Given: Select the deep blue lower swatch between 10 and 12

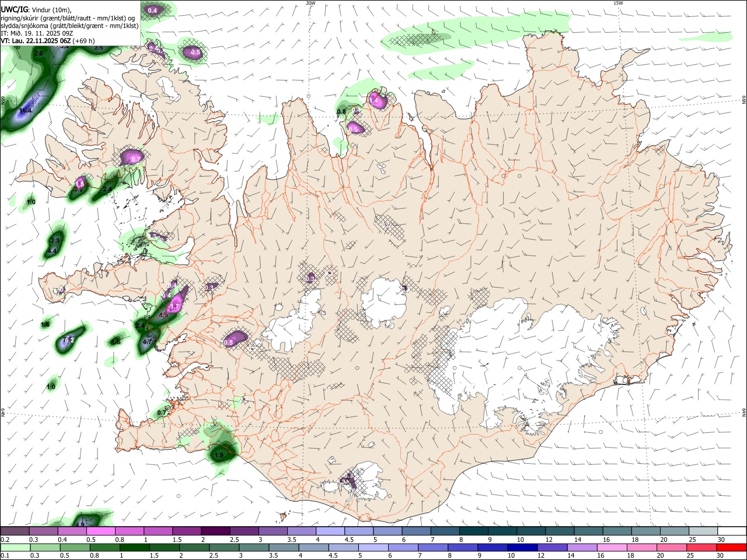Looking at the screenshot, I should tap(522, 547).
